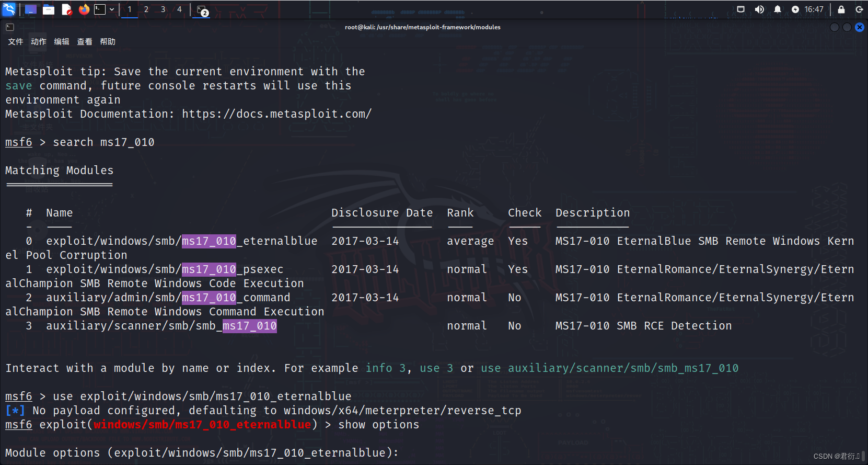
Task: Click exploit/windows/smb/ms17_010_psexec module name
Action: click(x=165, y=269)
